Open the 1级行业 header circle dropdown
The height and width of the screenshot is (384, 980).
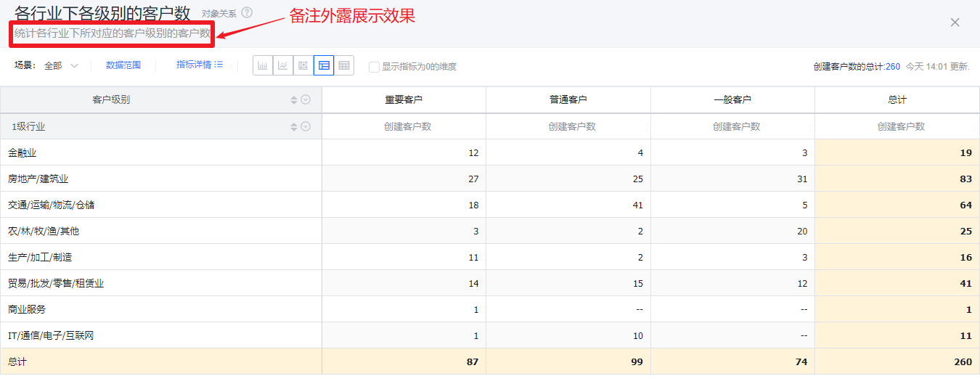[306, 127]
